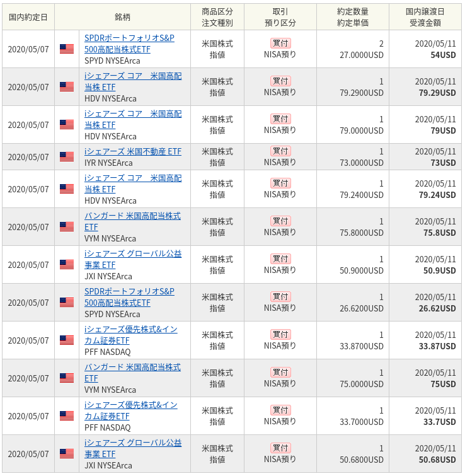Click the 商品区分 注文種別 column header
The width and height of the screenshot is (465, 476).
[217, 17]
